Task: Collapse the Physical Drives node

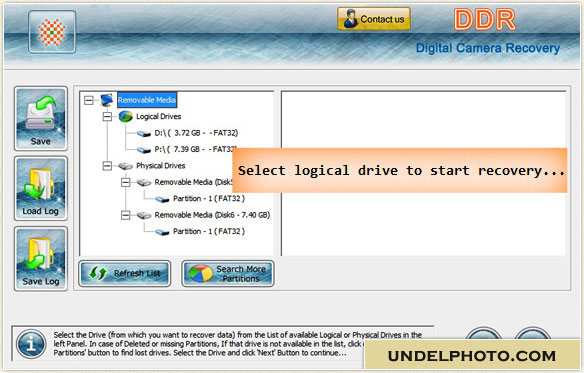Action: point(107,166)
